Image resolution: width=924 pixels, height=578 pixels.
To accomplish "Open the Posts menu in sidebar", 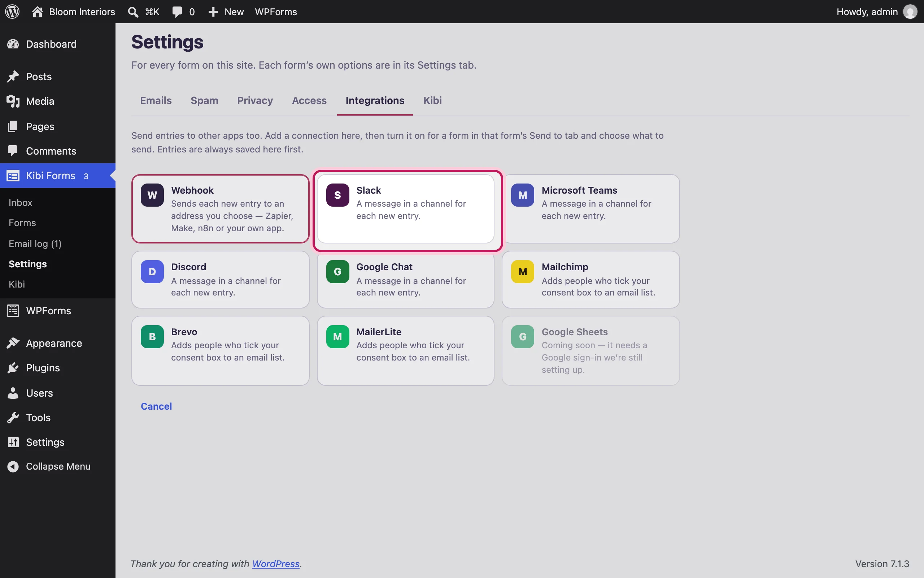I will (x=58, y=77).
